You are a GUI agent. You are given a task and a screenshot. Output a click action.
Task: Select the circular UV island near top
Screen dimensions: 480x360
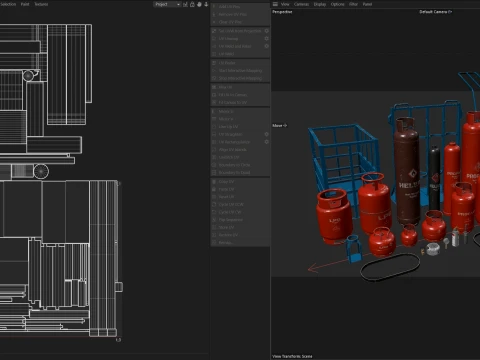[28, 76]
